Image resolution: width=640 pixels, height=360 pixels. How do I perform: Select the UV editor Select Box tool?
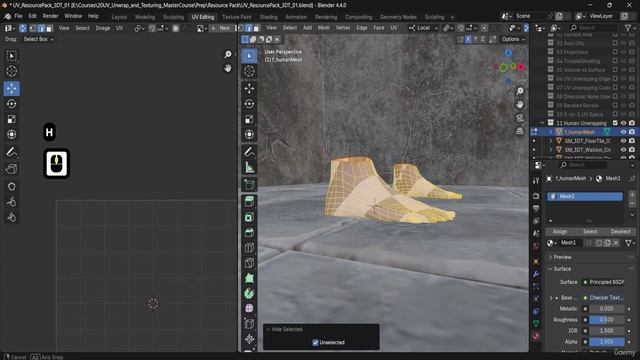(11, 56)
